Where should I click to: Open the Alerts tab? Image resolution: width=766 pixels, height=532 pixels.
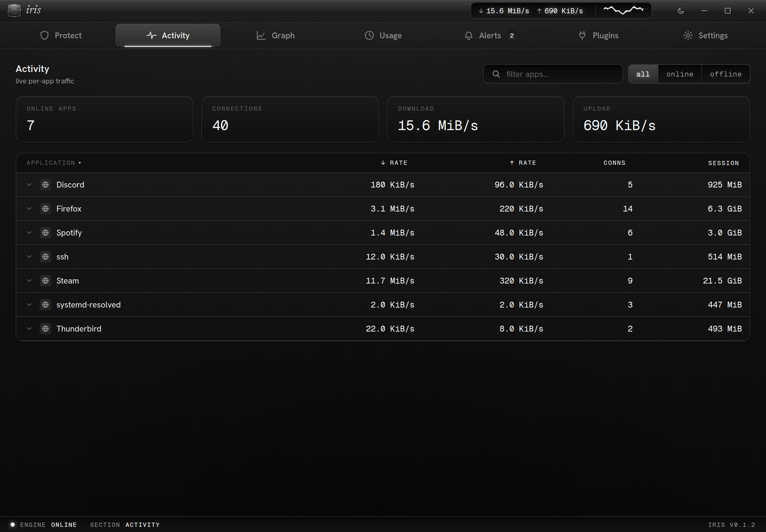pos(490,35)
